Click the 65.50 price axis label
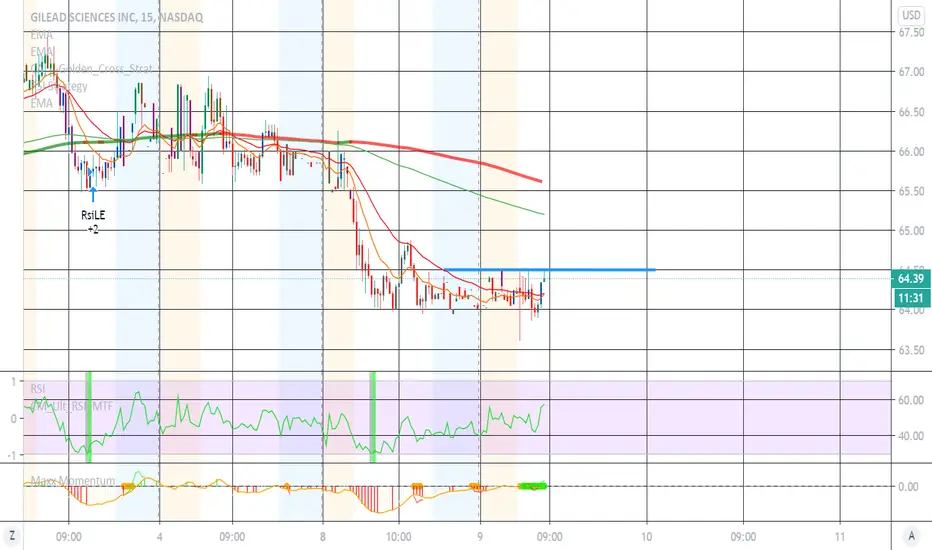 (x=911, y=191)
